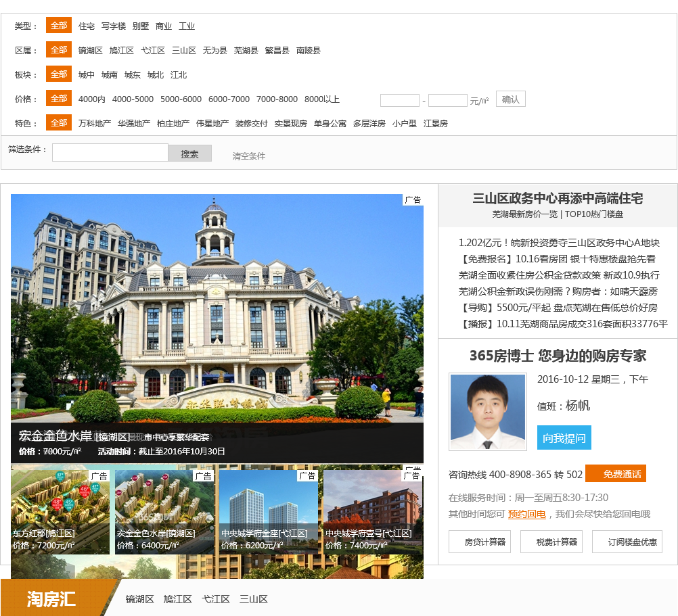
Task: Filter property type by 工业
Action: pyautogui.click(x=187, y=26)
